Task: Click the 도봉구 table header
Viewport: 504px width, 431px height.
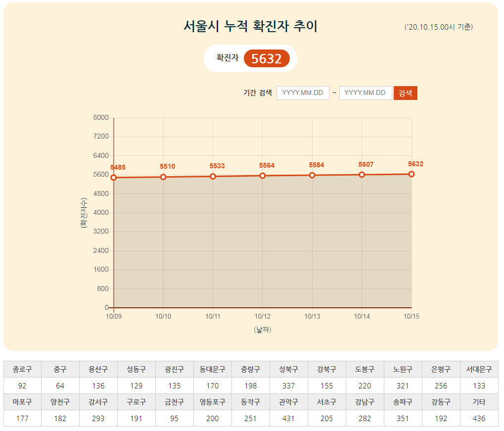Action: tap(365, 369)
